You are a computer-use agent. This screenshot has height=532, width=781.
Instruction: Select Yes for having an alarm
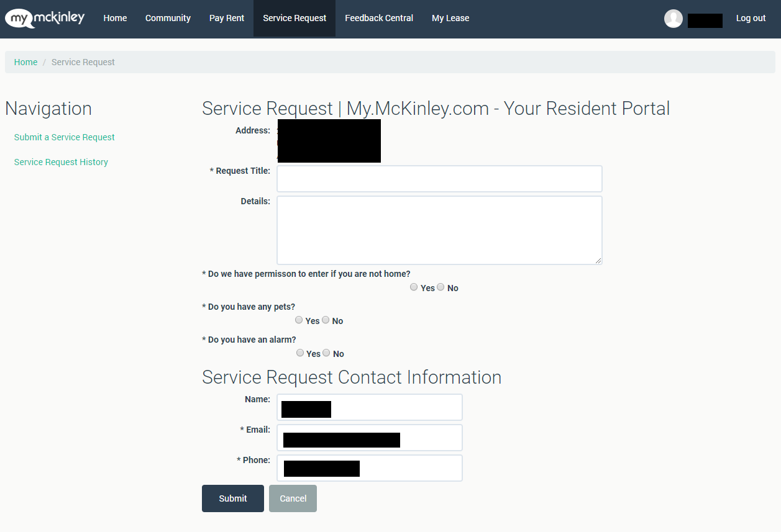300,353
